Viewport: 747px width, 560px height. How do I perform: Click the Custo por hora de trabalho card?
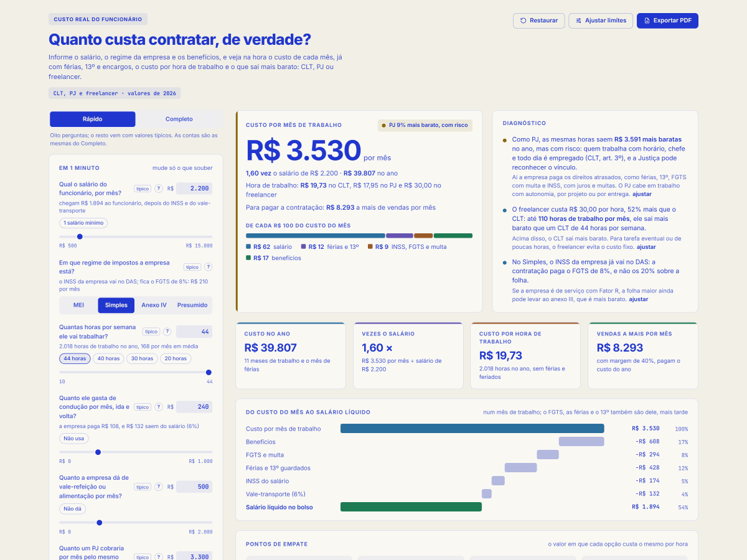click(525, 356)
